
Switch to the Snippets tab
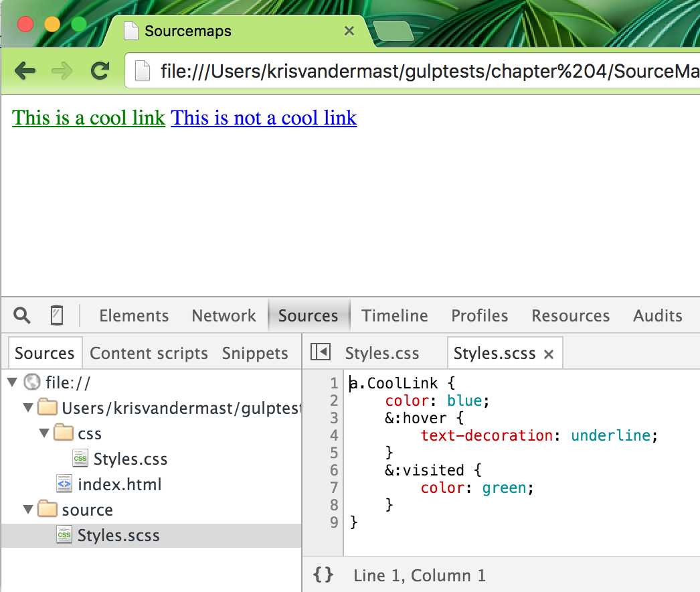(x=254, y=353)
